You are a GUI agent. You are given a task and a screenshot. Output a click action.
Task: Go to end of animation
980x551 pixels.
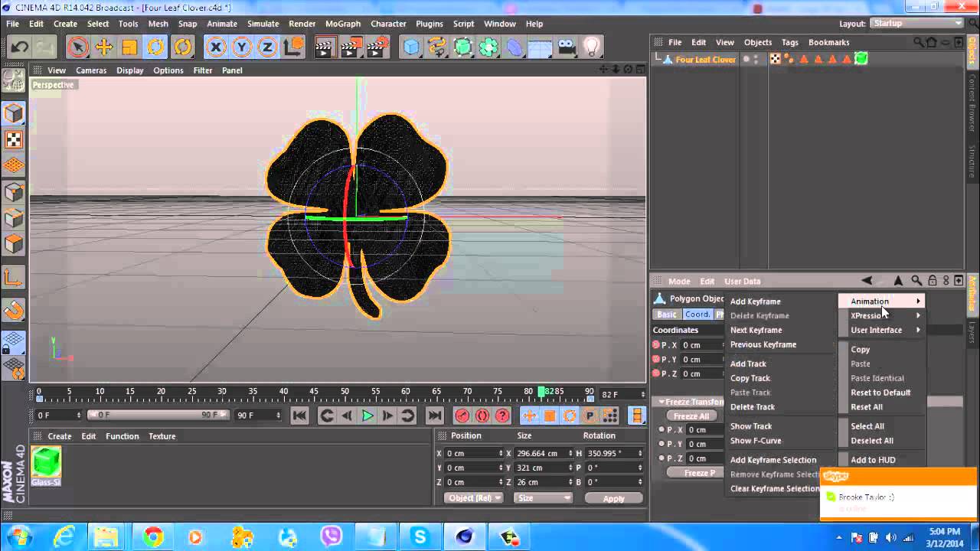(434, 416)
